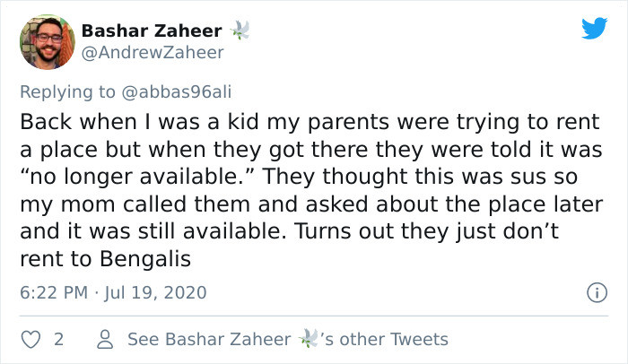Click the like count number 2
628x364 pixels.
point(58,340)
